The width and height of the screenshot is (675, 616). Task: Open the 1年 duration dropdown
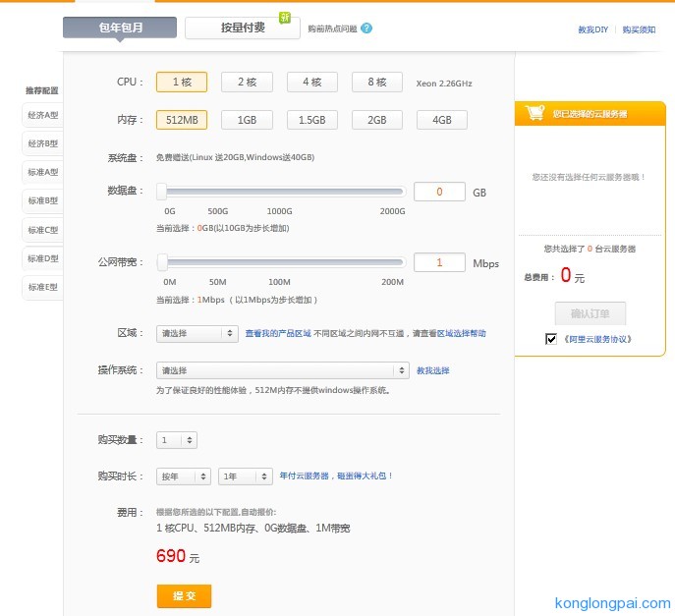pos(246,476)
